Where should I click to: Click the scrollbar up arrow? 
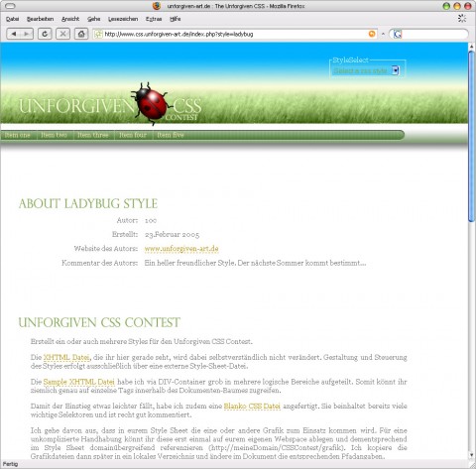472,47
